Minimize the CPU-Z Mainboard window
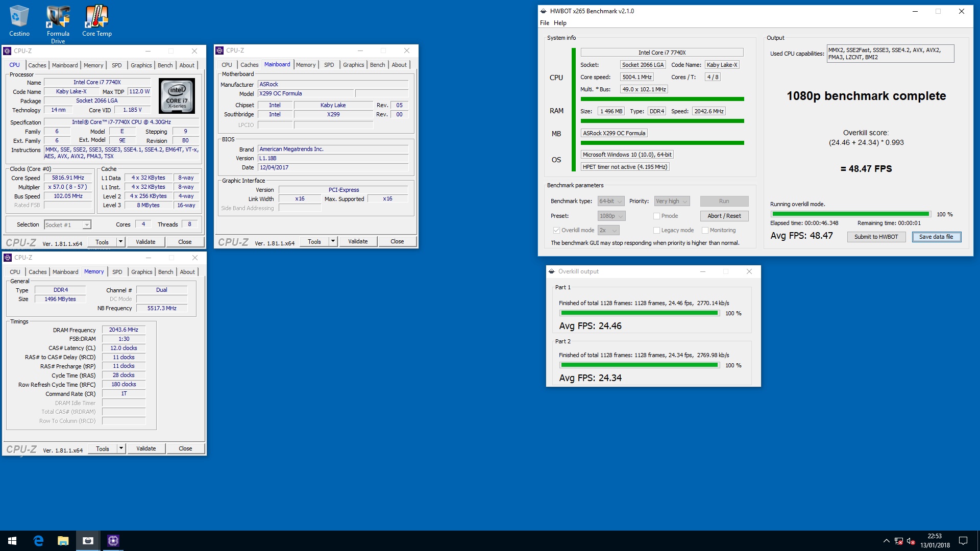 (360, 51)
